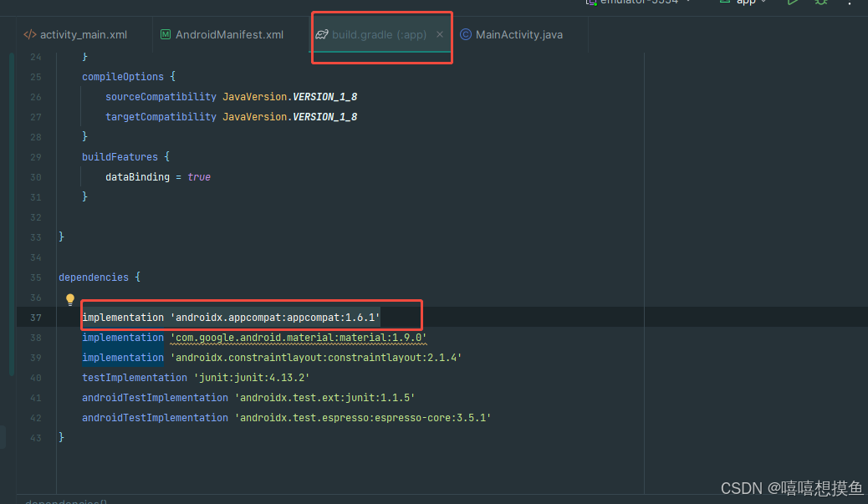This screenshot has width=868, height=504.
Task: Click the More Actions ellipsis in the toolbar
Action: pos(850,4)
